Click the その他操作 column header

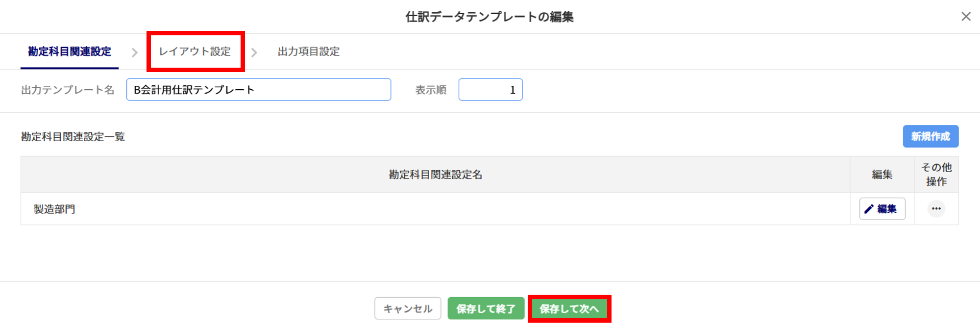(936, 175)
